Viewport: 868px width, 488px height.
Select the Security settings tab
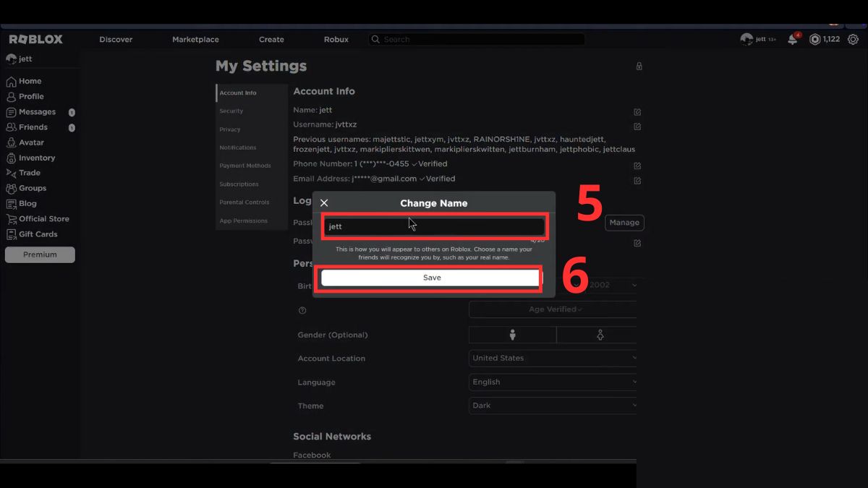point(252,111)
